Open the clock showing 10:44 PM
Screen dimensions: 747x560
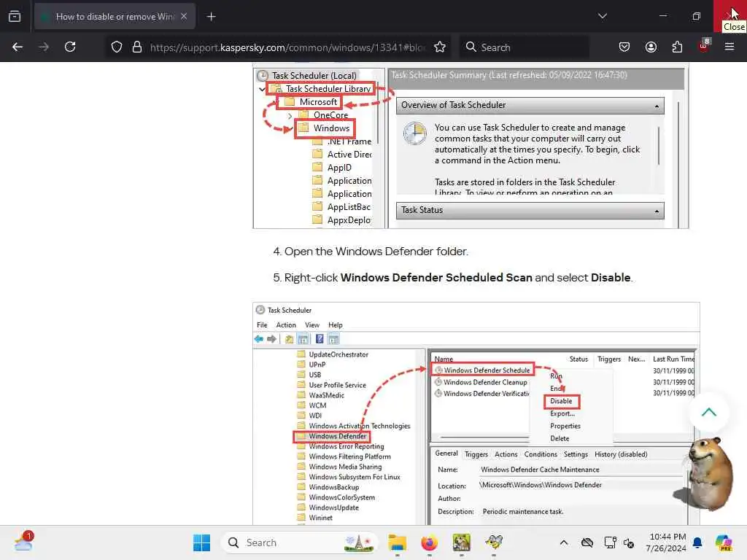point(665,542)
